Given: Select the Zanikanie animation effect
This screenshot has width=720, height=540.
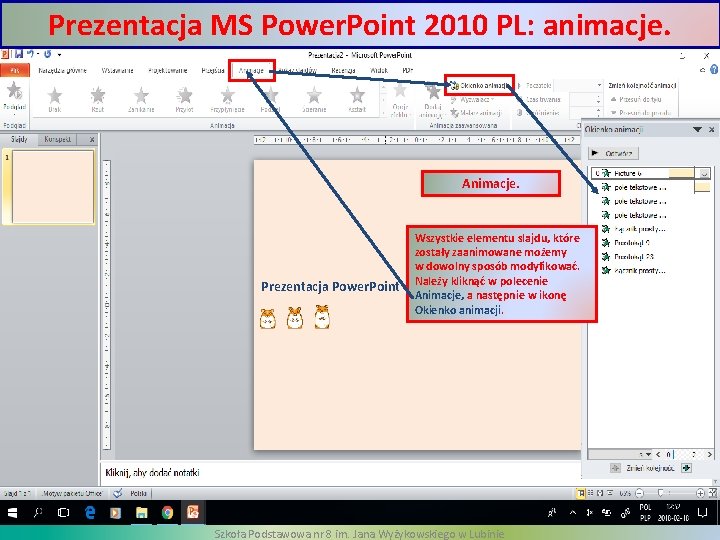Looking at the screenshot, I should coord(141,99).
